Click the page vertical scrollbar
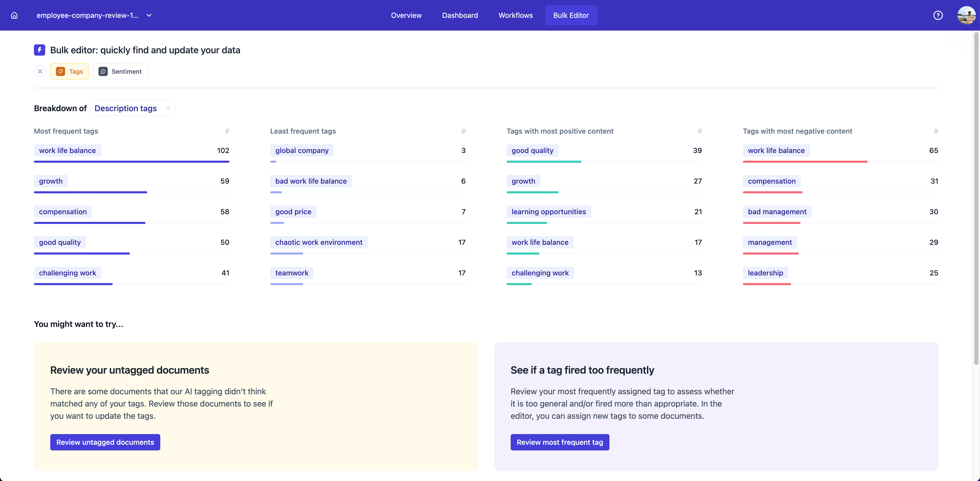Image resolution: width=980 pixels, height=481 pixels. [976, 198]
